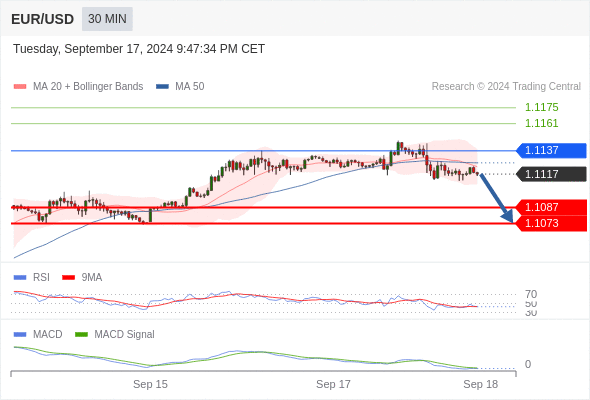This screenshot has height=400, width=590.
Task: Click the red 1.1087 support price tag
Action: 552,207
